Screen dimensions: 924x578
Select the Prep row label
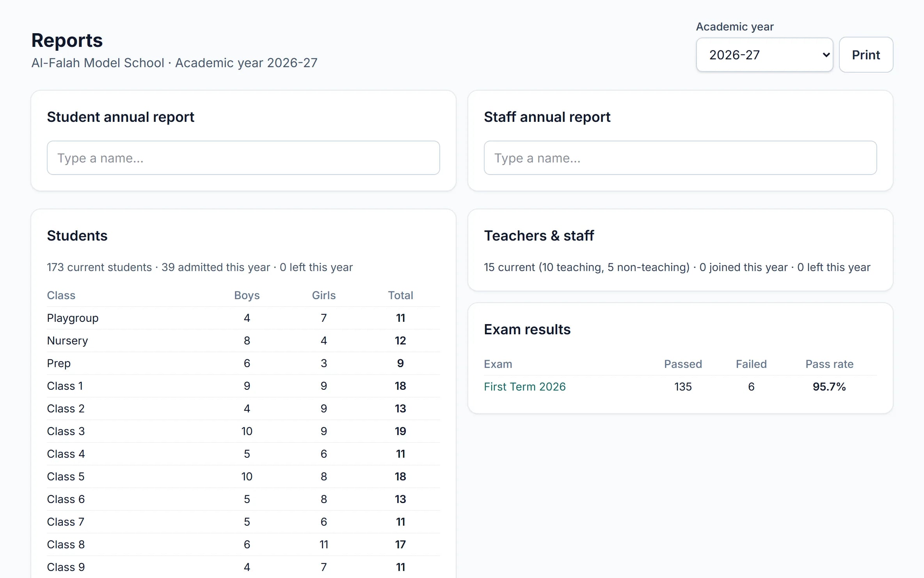(59, 363)
